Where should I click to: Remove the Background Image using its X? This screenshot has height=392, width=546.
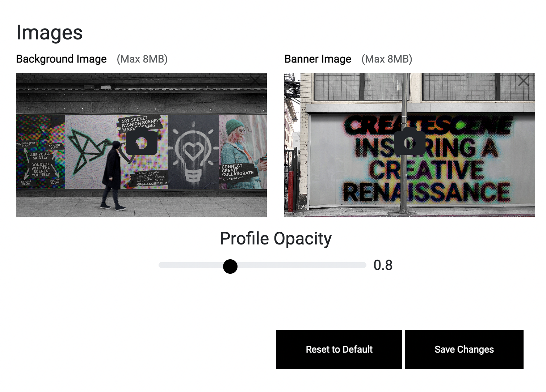point(255,80)
